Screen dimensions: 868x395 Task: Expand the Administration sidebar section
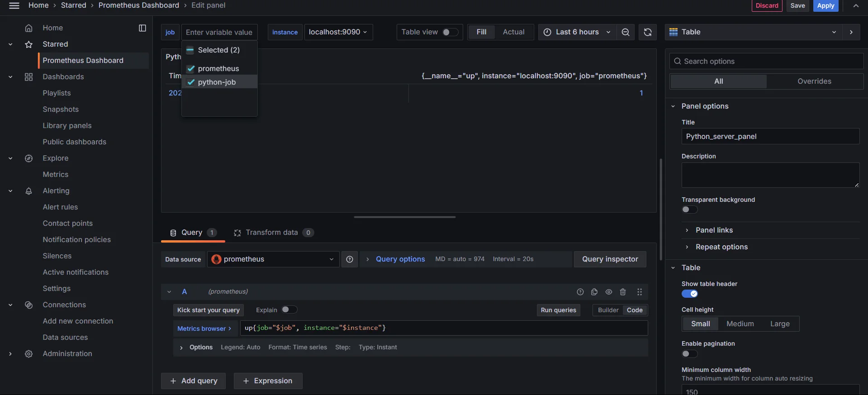[x=10, y=354]
